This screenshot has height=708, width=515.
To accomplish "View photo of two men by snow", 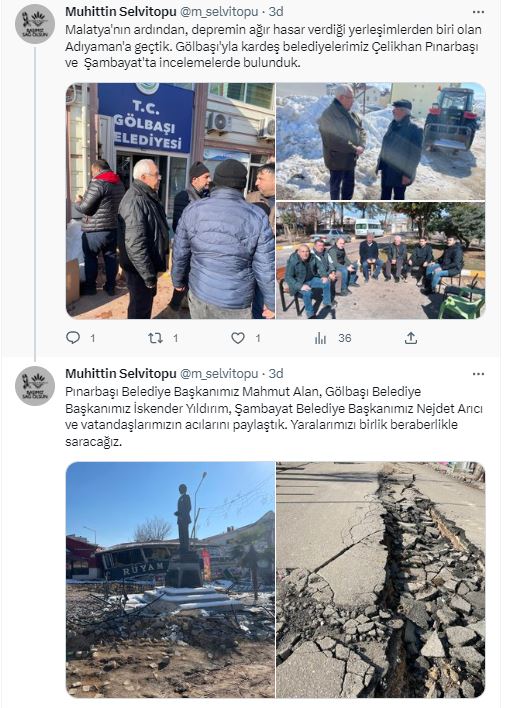I will (x=381, y=141).
